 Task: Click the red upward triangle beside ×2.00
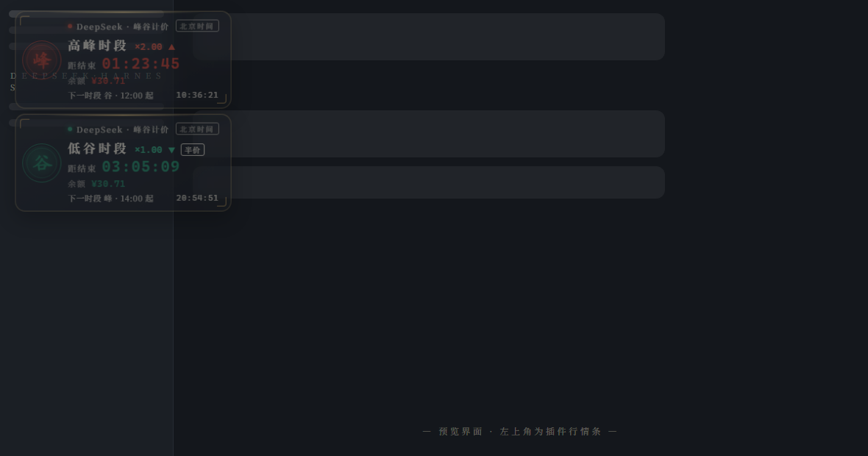click(171, 47)
